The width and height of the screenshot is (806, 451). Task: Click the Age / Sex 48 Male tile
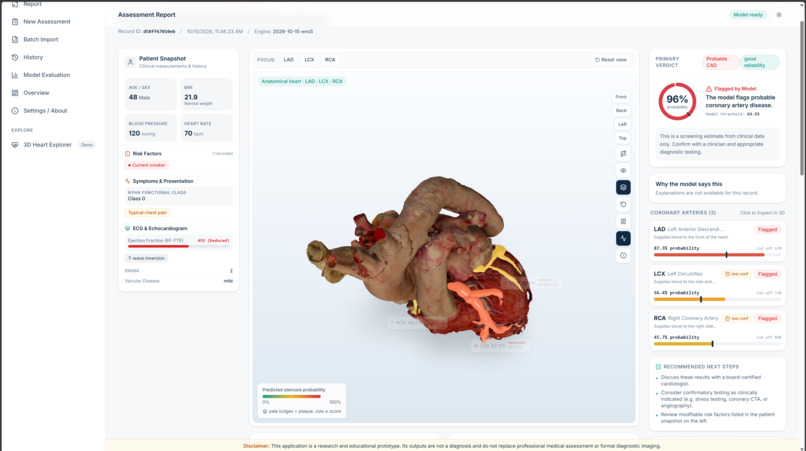[151, 94]
